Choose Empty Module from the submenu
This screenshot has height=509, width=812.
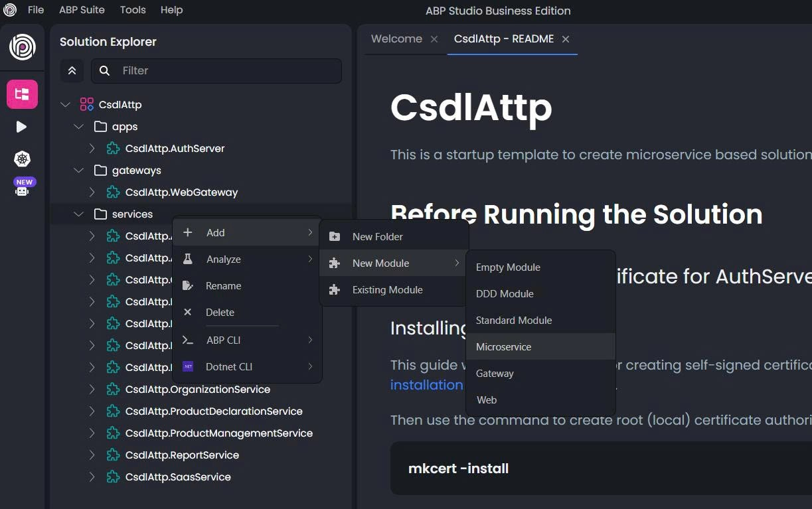click(x=541, y=267)
